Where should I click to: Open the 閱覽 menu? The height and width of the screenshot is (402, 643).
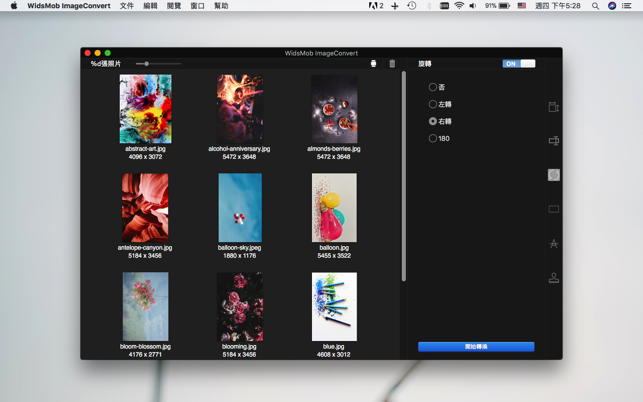(x=174, y=6)
